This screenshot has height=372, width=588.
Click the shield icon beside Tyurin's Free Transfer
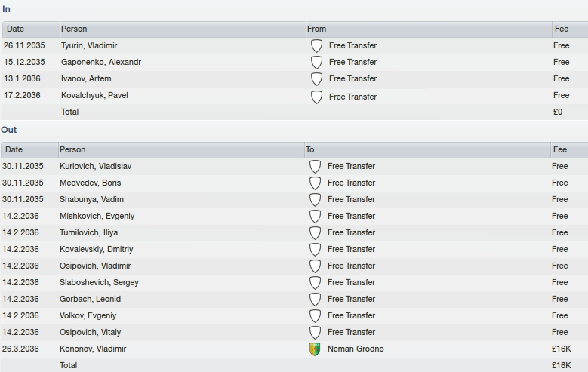316,46
